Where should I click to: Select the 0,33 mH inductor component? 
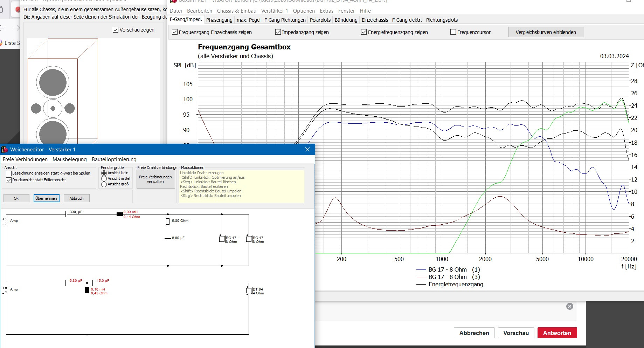click(120, 214)
